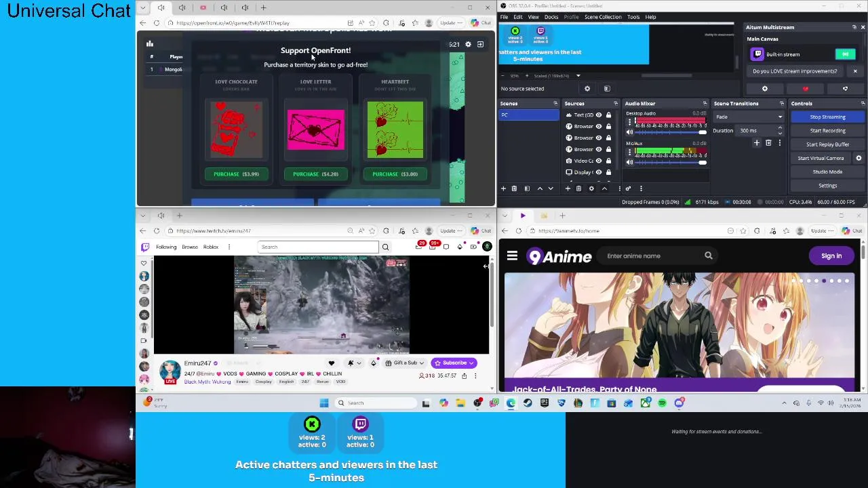
Task: Open Desktop Audio options three-dot menu
Action: click(629, 123)
